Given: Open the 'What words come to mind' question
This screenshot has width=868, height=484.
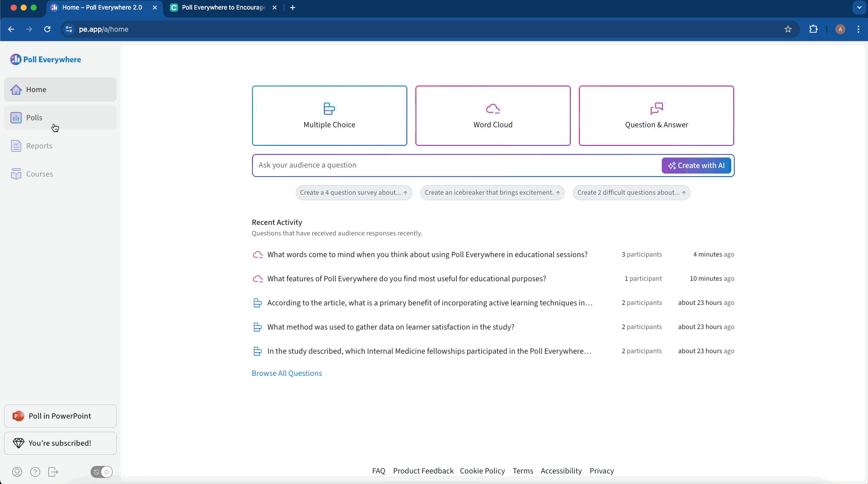Looking at the screenshot, I should pyautogui.click(x=427, y=255).
